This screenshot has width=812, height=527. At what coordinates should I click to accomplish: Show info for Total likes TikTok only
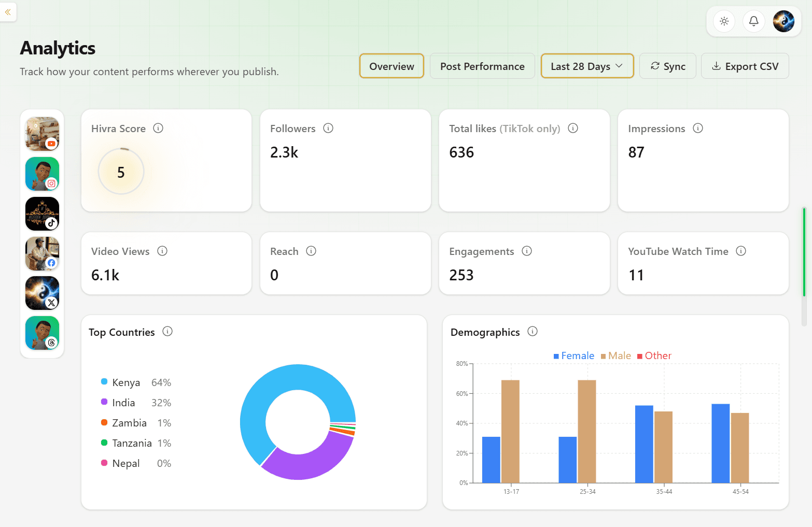pyautogui.click(x=573, y=128)
